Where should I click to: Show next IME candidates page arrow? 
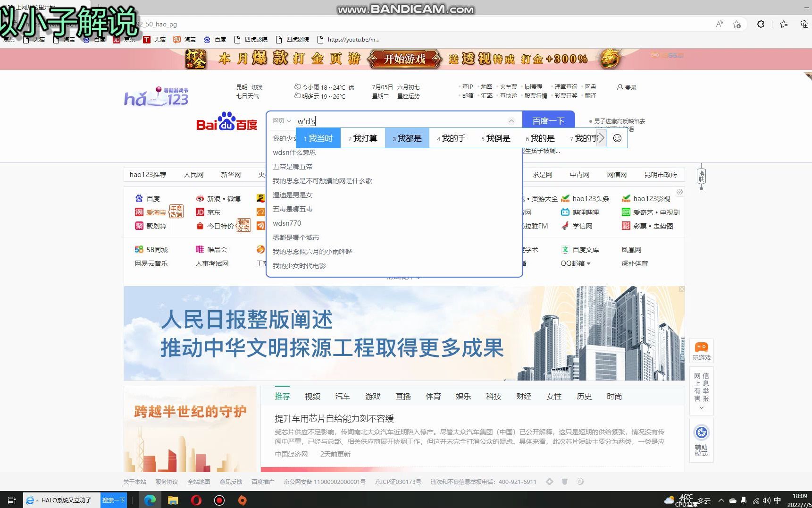(x=602, y=138)
